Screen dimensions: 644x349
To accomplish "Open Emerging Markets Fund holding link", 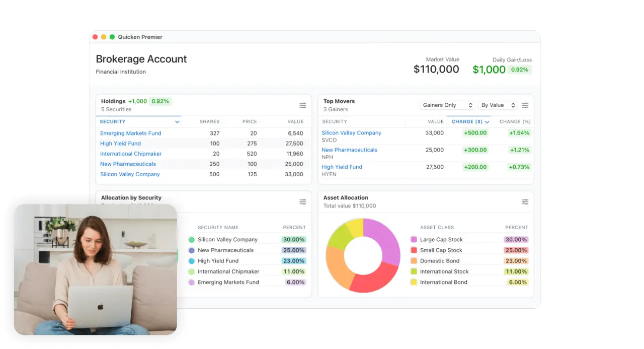I will (131, 133).
